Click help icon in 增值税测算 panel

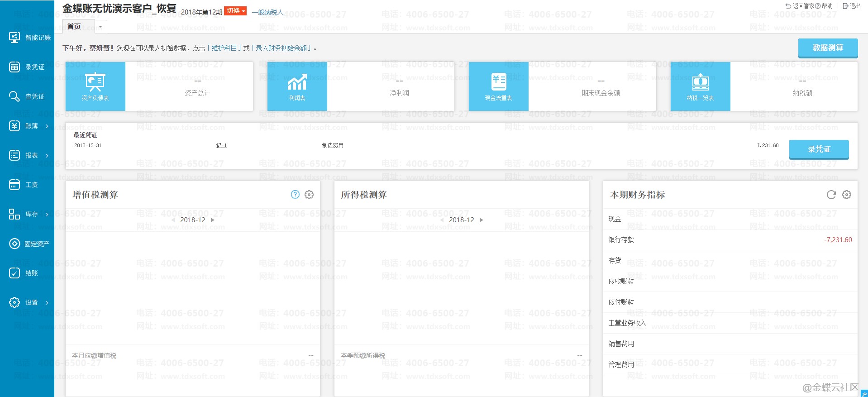[x=295, y=195]
